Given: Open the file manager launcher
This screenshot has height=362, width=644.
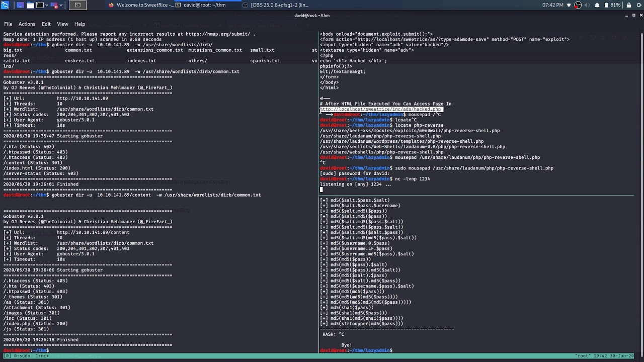Looking at the screenshot, I should (30, 5).
